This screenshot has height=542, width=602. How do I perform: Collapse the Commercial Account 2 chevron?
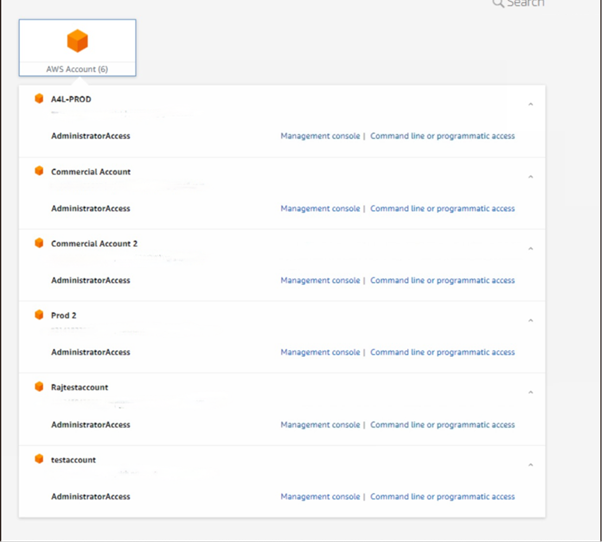531,249
